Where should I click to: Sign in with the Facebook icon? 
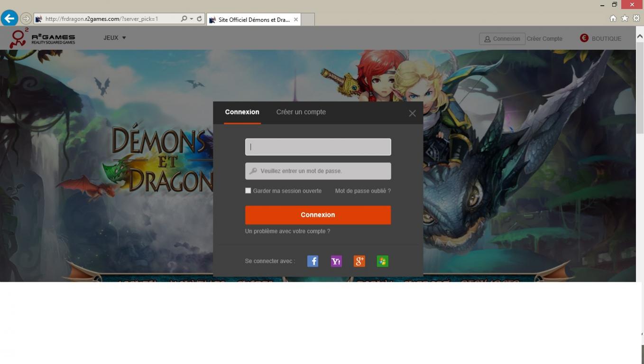coord(313,261)
